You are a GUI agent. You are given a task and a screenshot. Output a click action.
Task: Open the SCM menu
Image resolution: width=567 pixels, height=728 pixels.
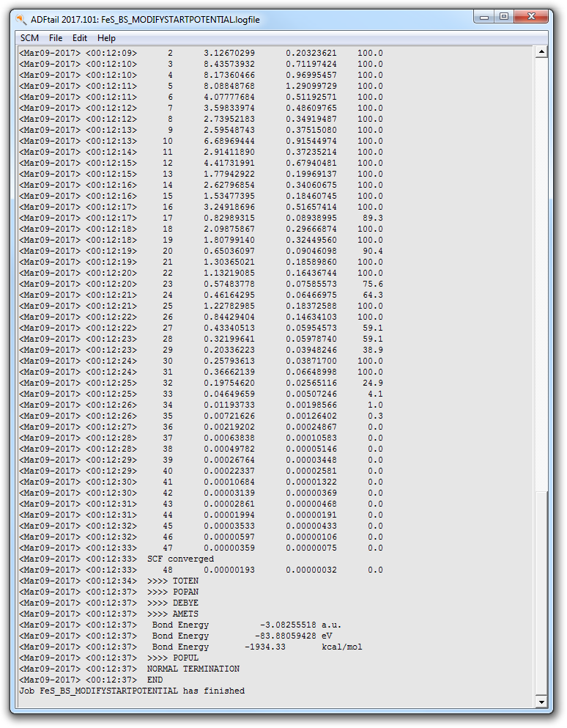pos(29,38)
